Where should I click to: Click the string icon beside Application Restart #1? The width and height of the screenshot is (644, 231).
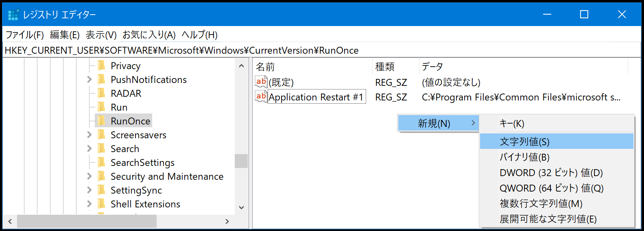[x=261, y=96]
